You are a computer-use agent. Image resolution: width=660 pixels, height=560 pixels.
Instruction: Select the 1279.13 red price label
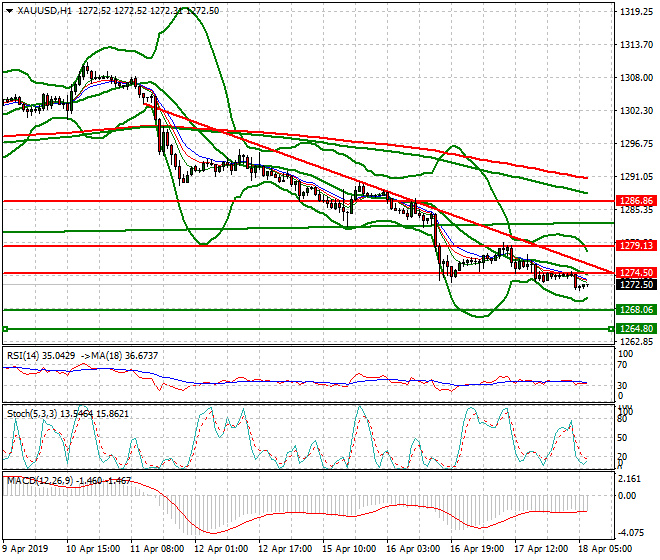point(635,245)
